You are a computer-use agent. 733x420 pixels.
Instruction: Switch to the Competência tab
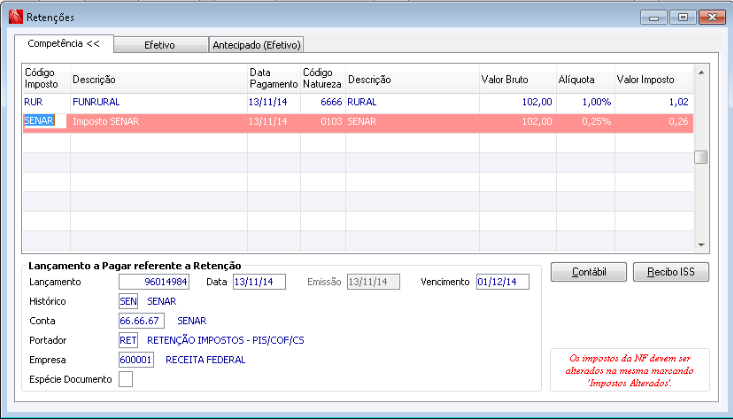click(x=64, y=43)
